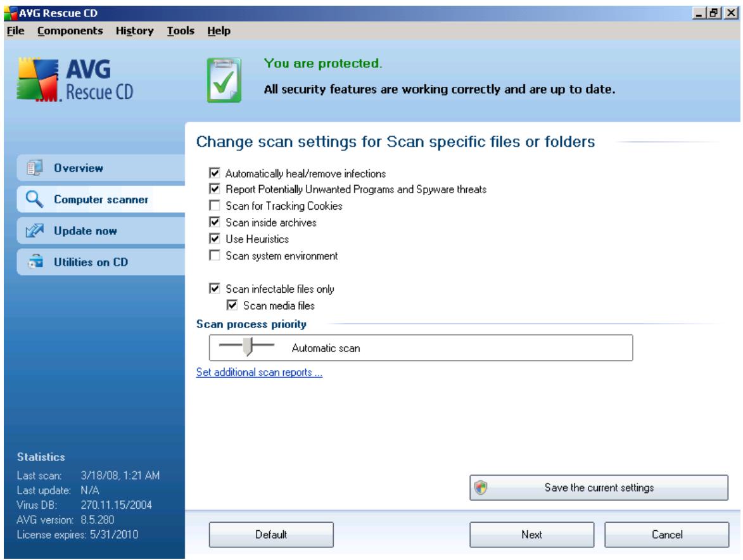743x560 pixels.
Task: Click the Change scan settings page heading
Action: (396, 142)
